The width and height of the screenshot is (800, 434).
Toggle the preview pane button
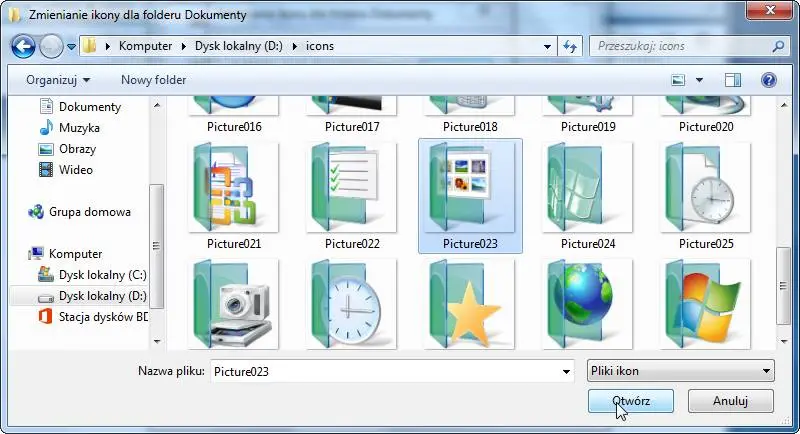click(732, 80)
